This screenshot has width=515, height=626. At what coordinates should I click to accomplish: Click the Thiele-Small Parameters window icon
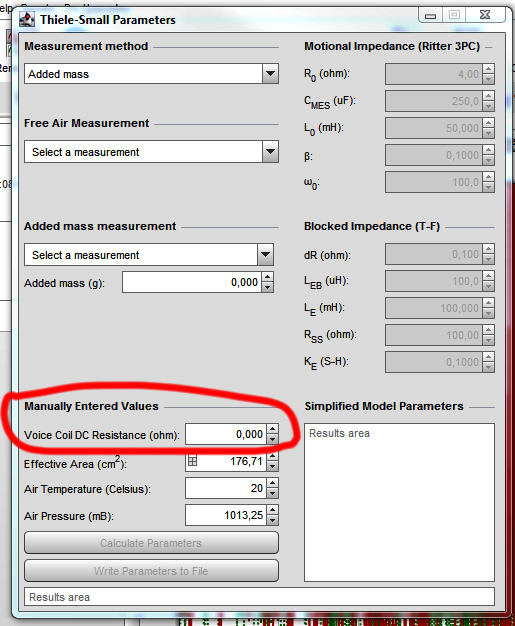click(27, 20)
